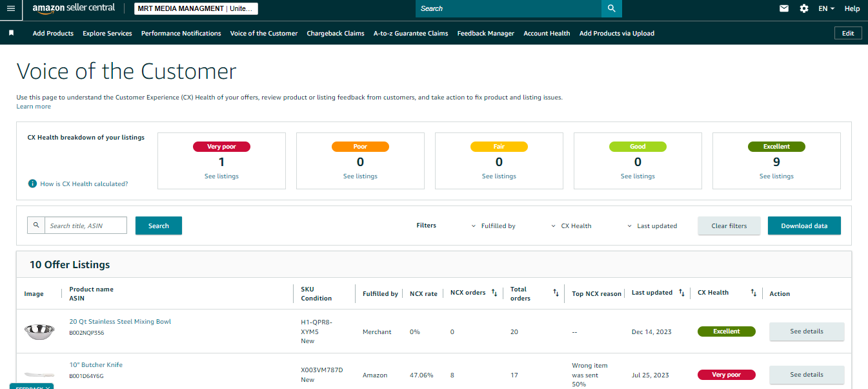
Task: Open the Feedback tab at bottom left
Action: [x=32, y=386]
